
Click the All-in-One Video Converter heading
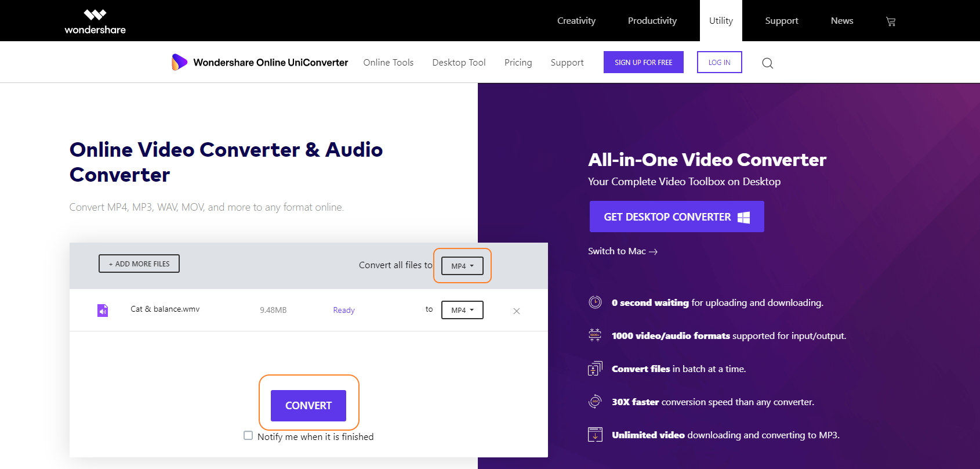click(707, 160)
